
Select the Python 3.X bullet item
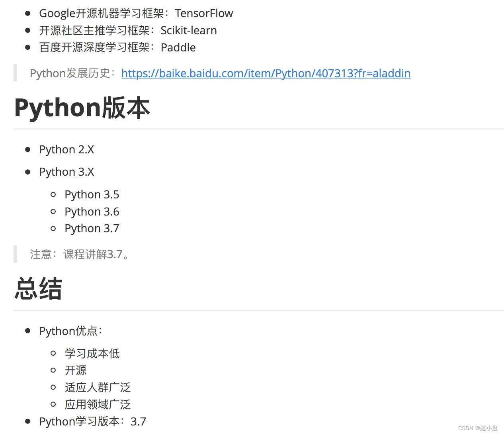[x=66, y=172]
